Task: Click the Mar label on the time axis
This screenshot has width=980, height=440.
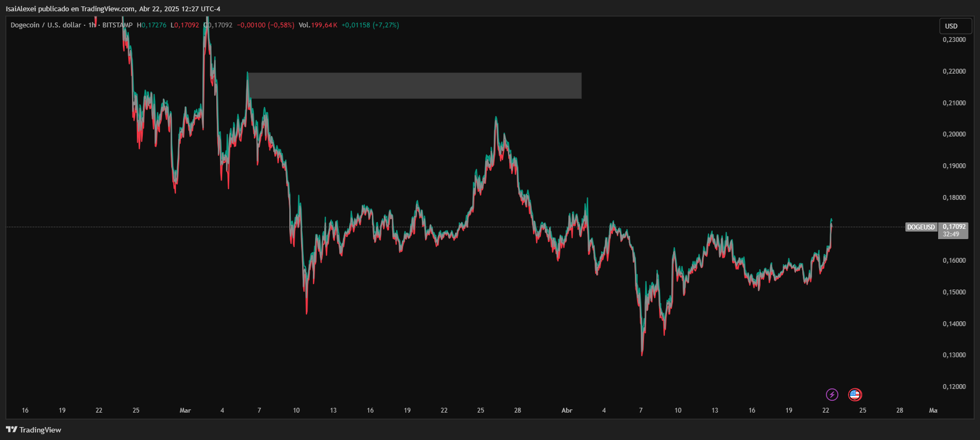Action: (185, 410)
